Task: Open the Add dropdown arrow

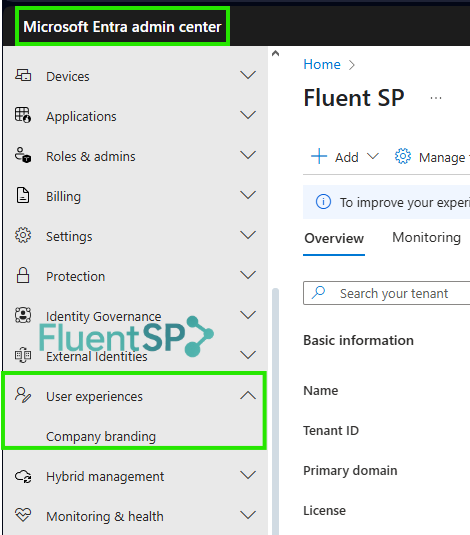Action: (373, 157)
